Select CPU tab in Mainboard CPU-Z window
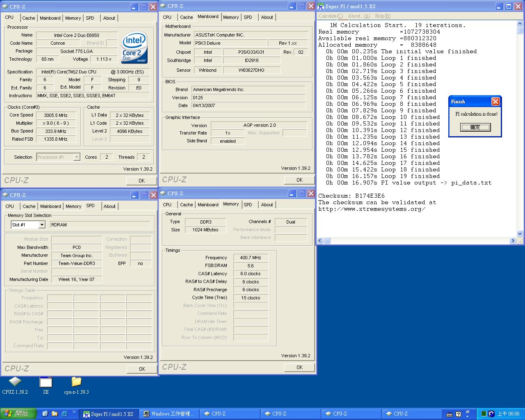Image resolution: width=525 pixels, height=420 pixels. 167,17
